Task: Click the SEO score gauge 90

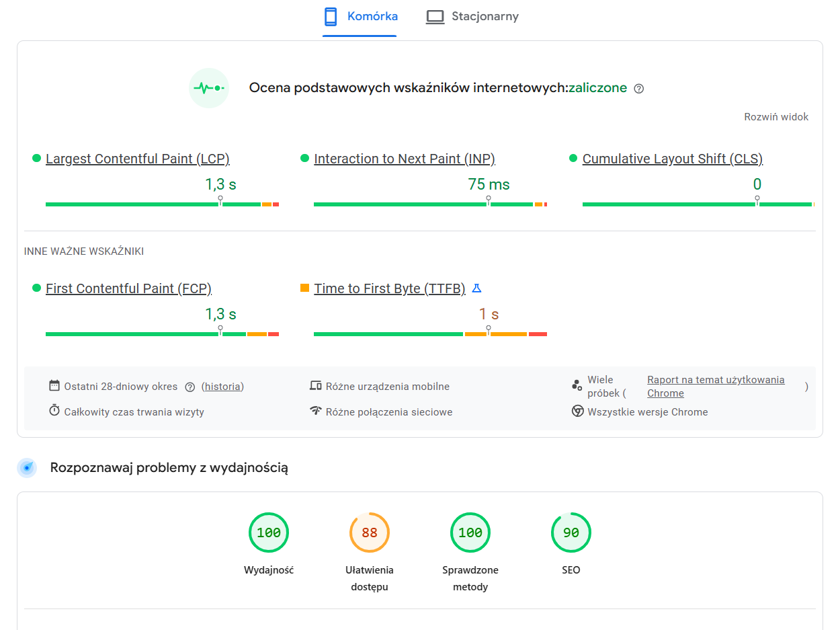Action: tap(571, 533)
